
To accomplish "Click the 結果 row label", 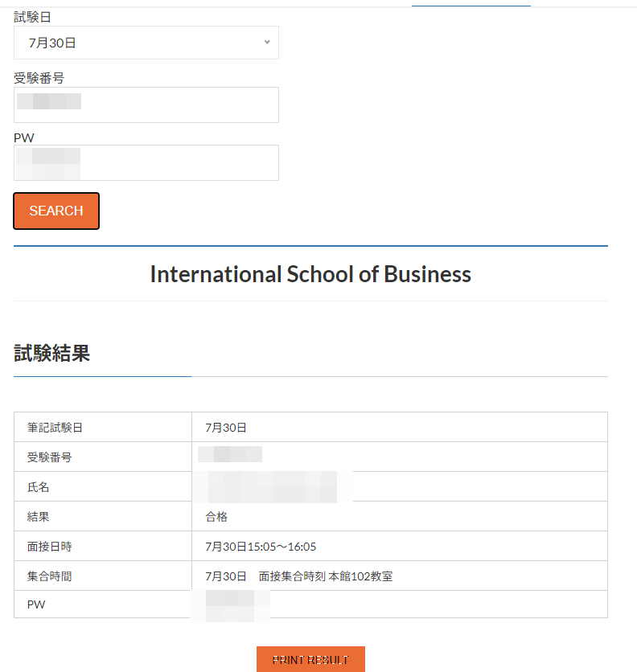I will click(x=39, y=517).
